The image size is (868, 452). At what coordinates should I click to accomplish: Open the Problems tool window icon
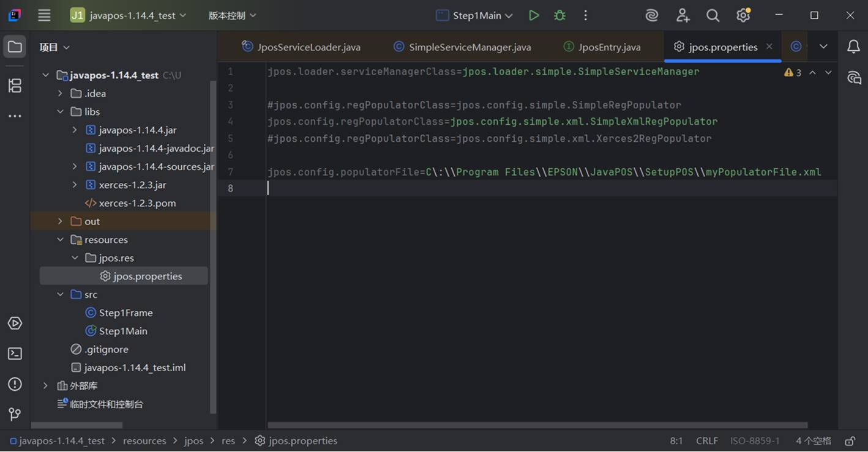pos(15,384)
